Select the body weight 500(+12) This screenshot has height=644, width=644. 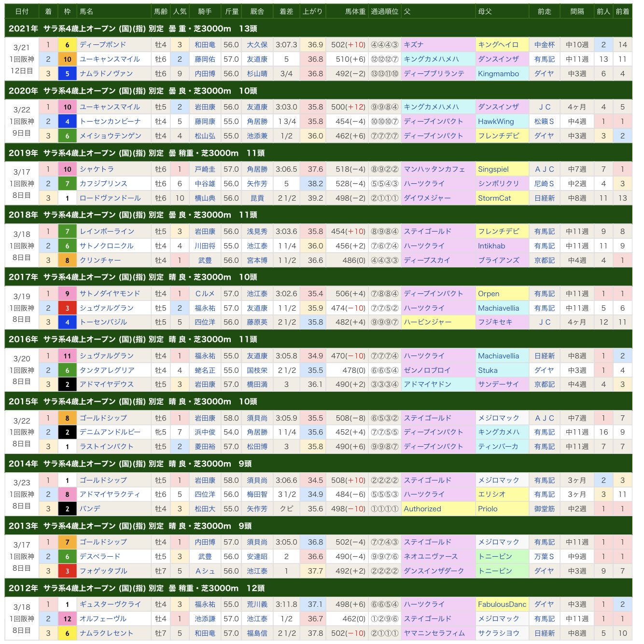[348, 107]
